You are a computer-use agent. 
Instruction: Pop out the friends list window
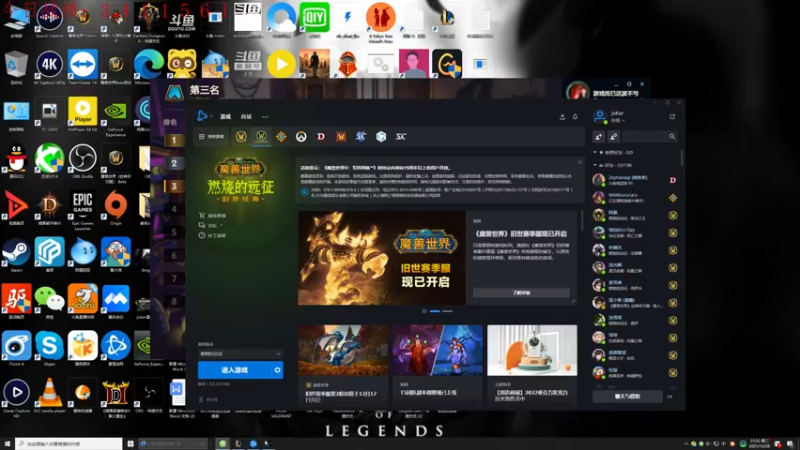tap(672, 116)
